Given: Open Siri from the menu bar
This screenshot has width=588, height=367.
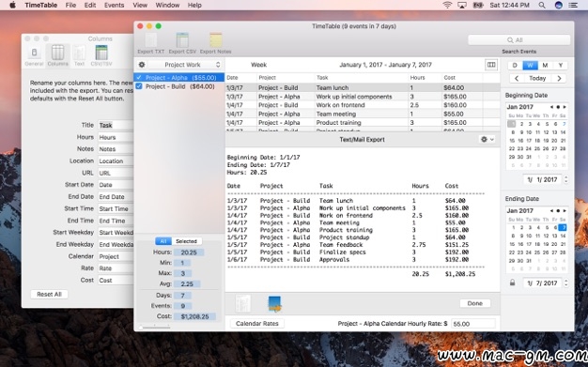Looking at the screenshot, I should [558, 6].
